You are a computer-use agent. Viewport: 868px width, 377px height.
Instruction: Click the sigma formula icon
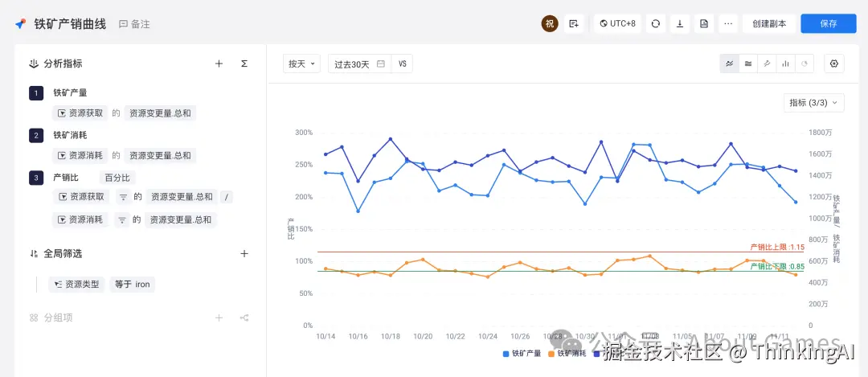point(244,64)
